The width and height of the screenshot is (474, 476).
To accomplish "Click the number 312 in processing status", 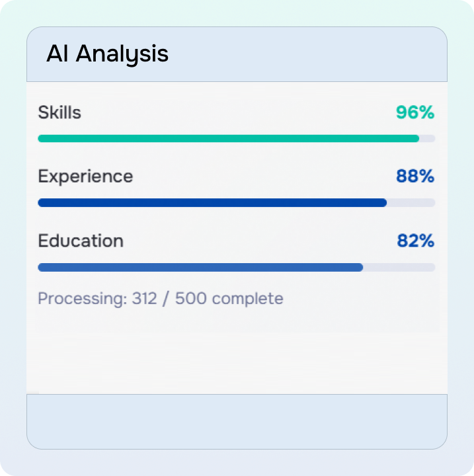I will click(x=145, y=299).
